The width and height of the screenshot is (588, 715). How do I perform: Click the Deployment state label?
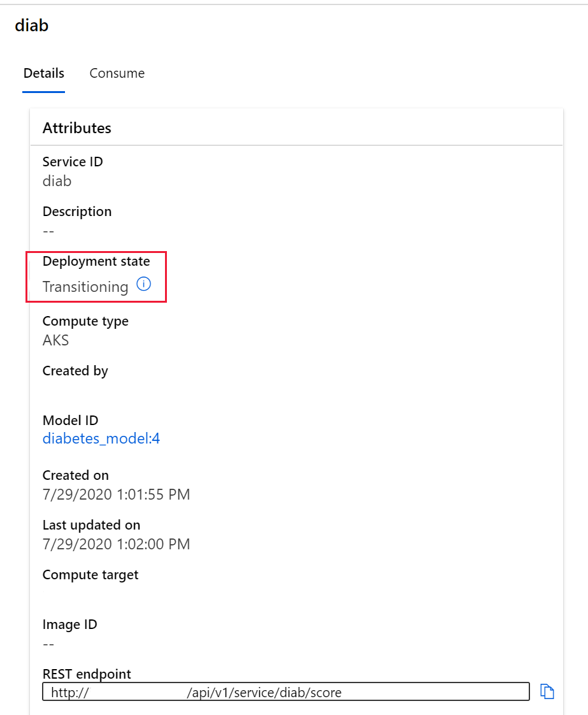(96, 261)
